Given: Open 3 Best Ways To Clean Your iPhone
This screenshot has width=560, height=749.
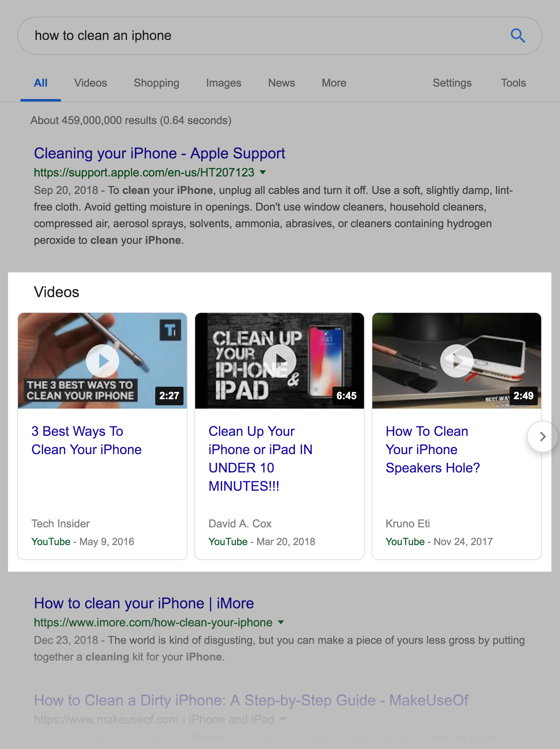Looking at the screenshot, I should [x=86, y=441].
